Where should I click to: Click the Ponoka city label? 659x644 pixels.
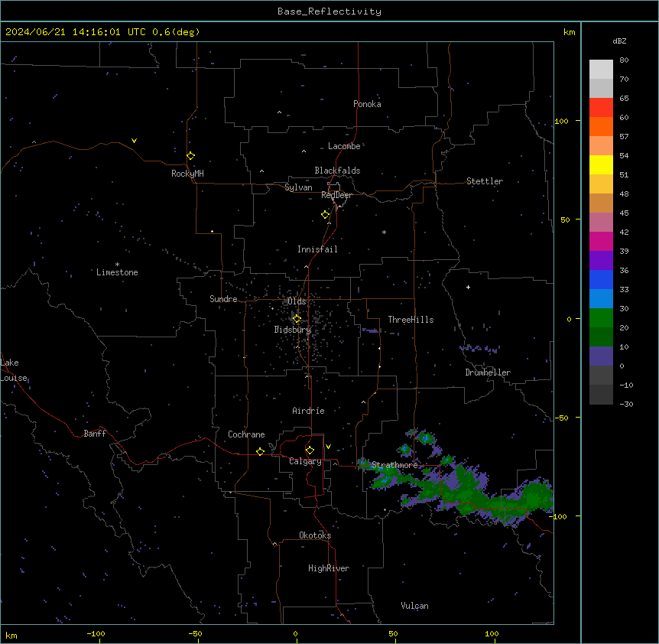click(367, 104)
